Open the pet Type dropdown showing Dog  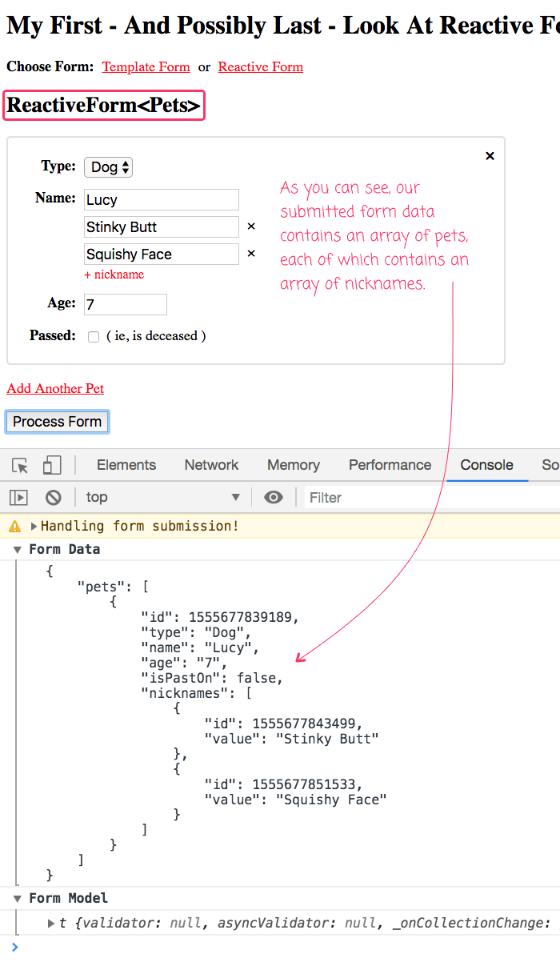pos(107,166)
